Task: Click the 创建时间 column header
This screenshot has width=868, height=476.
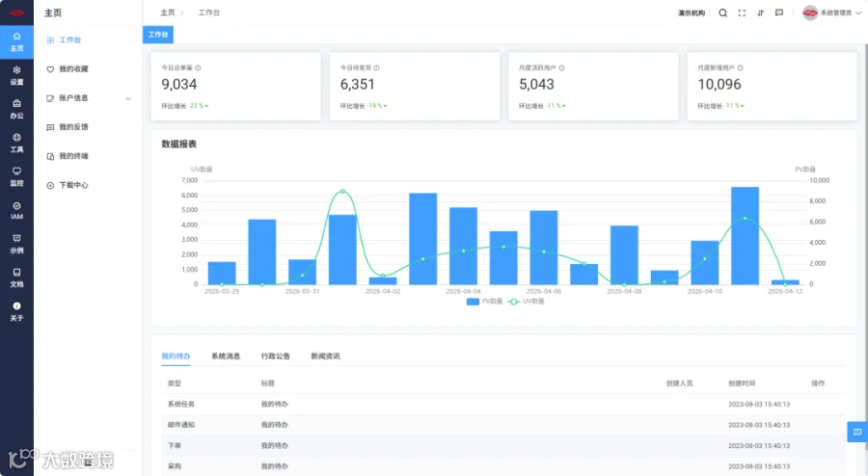Action: click(x=742, y=383)
